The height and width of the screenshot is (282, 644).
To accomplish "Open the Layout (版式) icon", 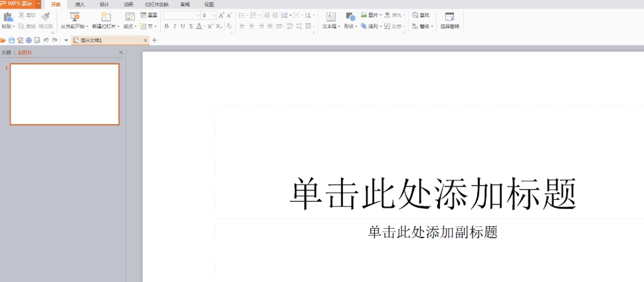I will (x=130, y=17).
